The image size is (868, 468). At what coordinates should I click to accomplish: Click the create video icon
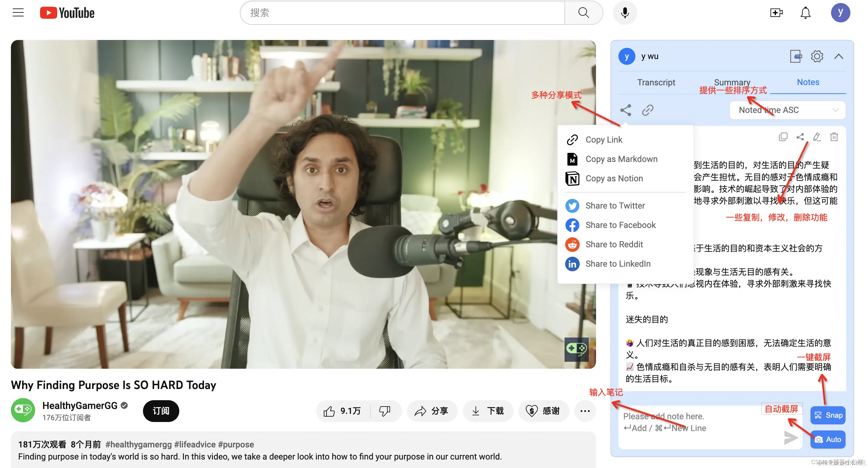click(776, 13)
